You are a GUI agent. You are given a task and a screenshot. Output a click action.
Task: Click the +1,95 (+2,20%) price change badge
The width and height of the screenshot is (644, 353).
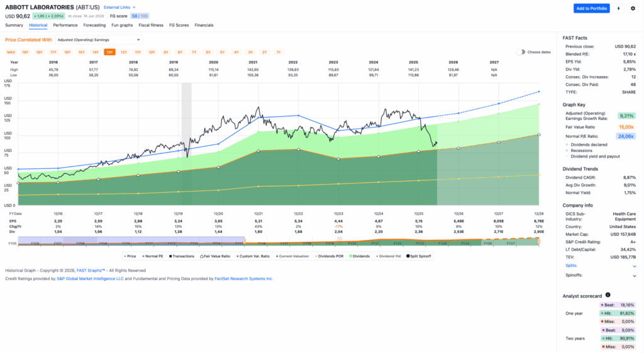(48, 16)
